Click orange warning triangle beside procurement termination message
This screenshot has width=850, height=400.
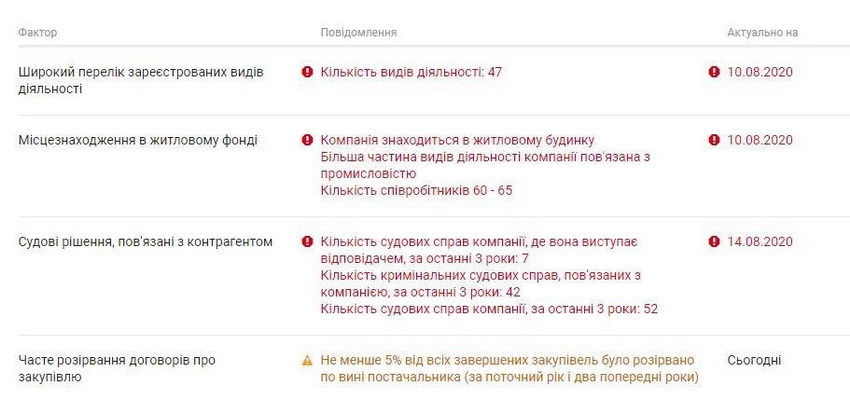[x=308, y=360]
